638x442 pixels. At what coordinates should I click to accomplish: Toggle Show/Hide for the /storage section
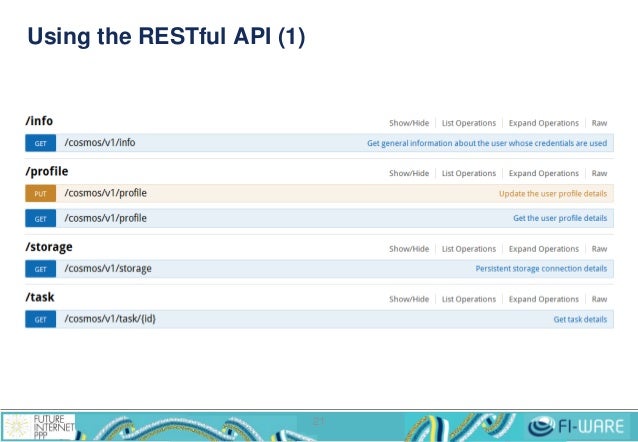(x=409, y=249)
